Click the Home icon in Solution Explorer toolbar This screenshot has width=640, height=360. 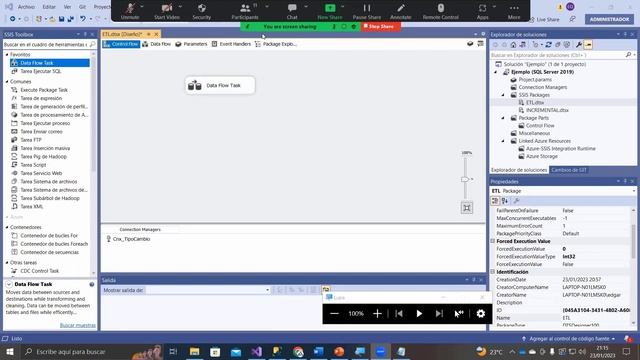coord(513,44)
